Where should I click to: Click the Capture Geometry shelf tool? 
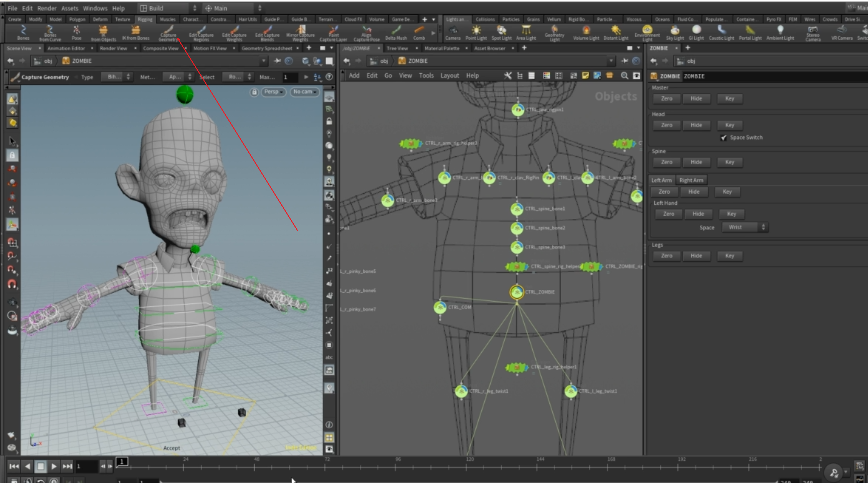168,33
